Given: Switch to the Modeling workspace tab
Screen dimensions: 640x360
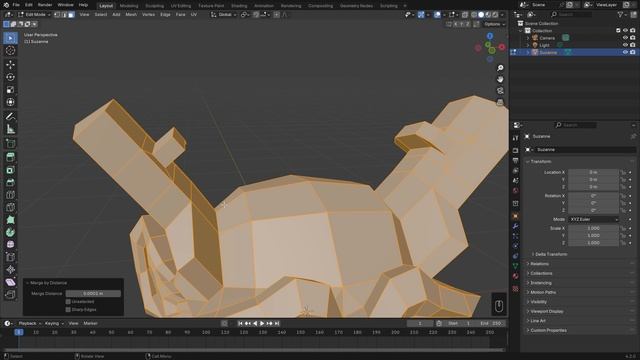Looking at the screenshot, I should coord(129,6).
